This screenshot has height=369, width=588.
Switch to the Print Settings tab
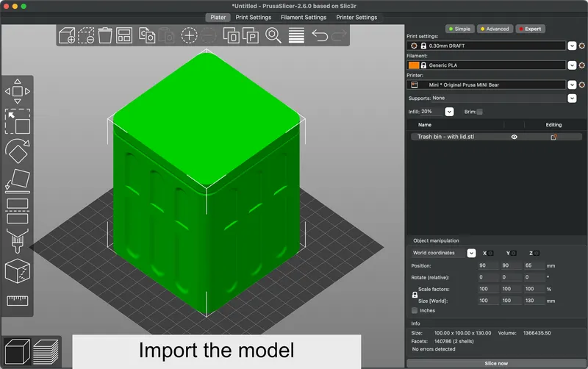[x=253, y=18]
